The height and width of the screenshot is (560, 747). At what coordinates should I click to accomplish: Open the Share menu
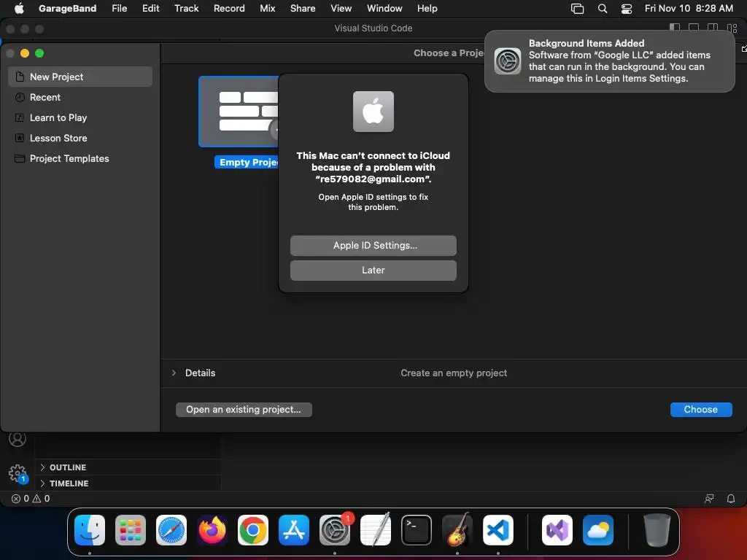[x=303, y=9]
